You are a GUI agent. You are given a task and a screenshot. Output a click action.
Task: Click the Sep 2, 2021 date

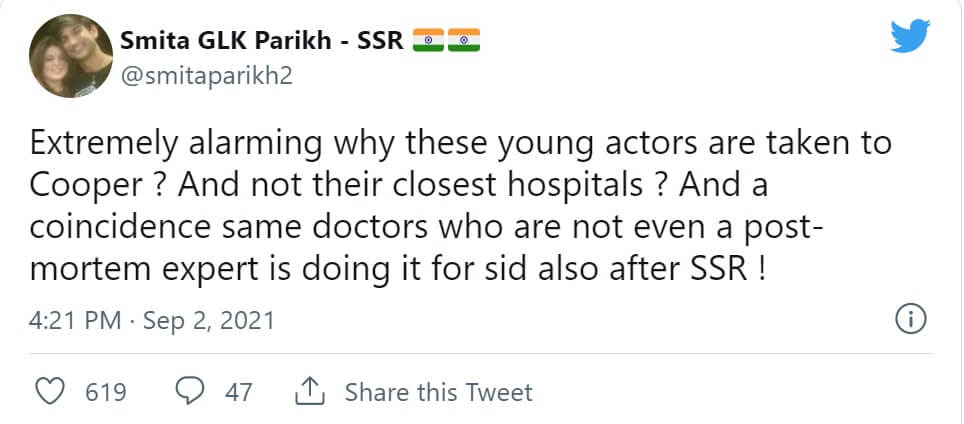(x=207, y=321)
